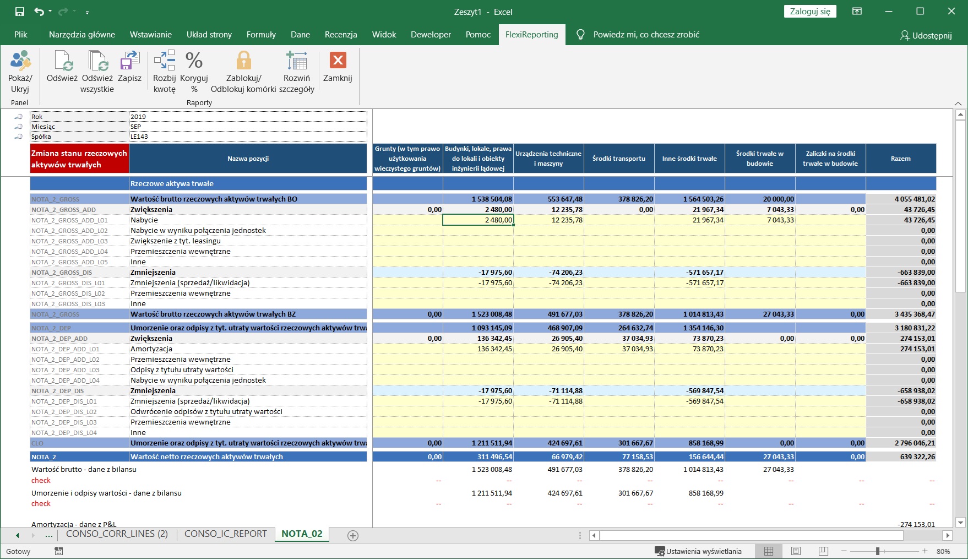Click the Zaloguj się button

click(810, 12)
